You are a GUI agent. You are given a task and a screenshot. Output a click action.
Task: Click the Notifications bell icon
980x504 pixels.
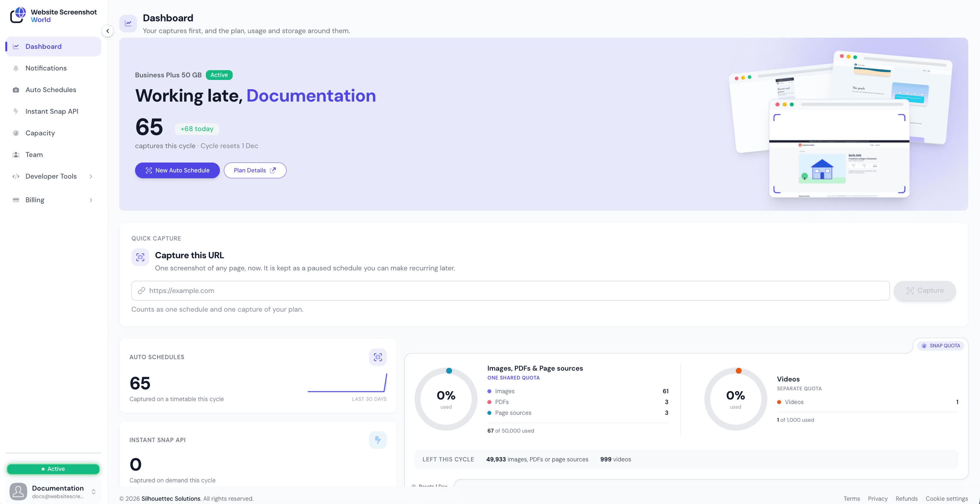click(16, 68)
